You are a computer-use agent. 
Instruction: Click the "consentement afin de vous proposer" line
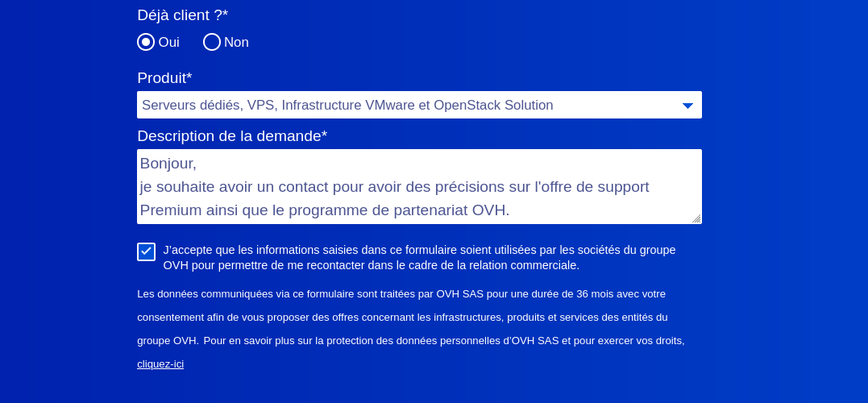click(x=402, y=318)
